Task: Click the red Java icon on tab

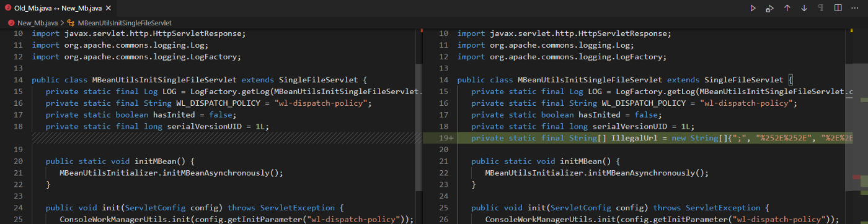Action: pyautogui.click(x=7, y=8)
